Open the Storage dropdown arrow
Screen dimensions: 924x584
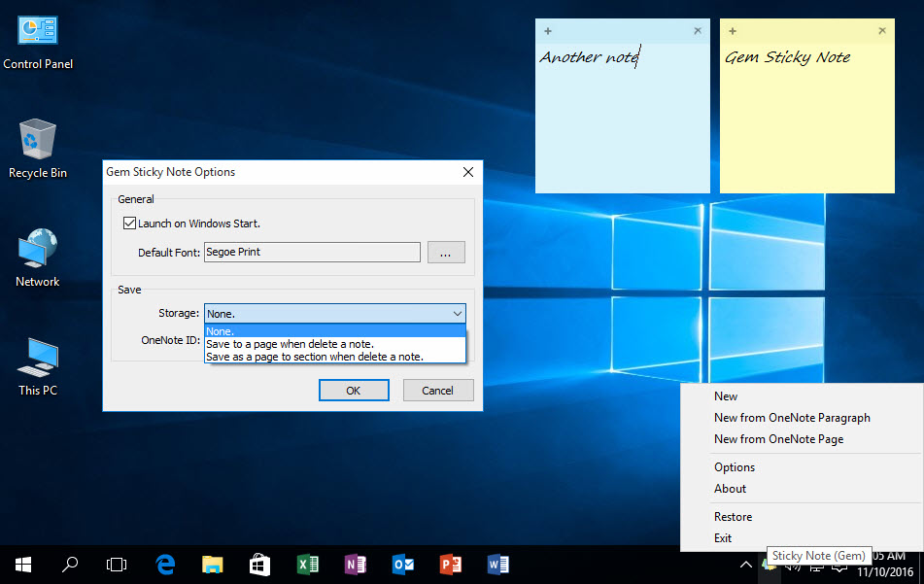coord(456,313)
